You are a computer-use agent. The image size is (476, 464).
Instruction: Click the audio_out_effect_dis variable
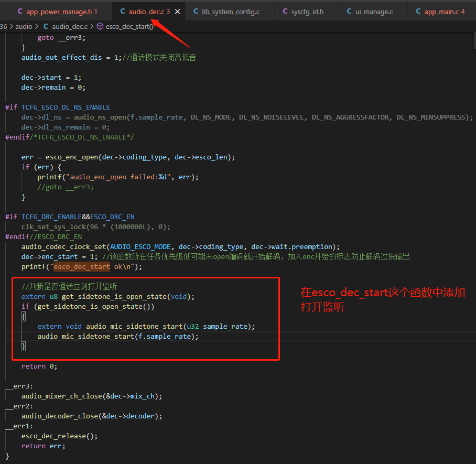62,57
